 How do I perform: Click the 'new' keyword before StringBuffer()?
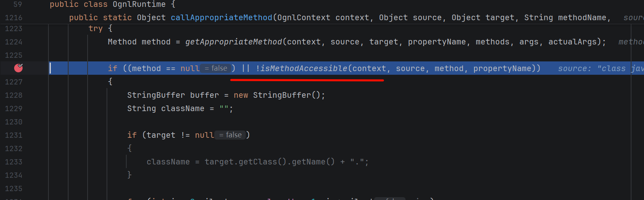pyautogui.click(x=241, y=95)
